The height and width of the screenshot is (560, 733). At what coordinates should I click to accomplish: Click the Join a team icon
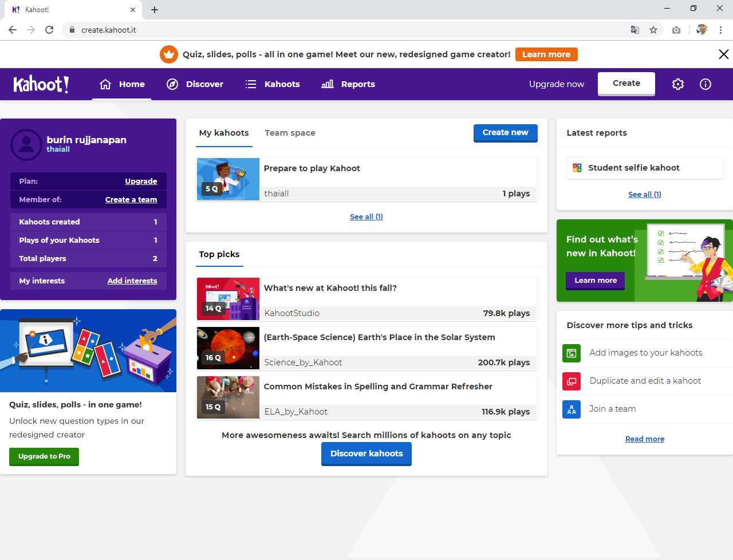pyautogui.click(x=572, y=409)
